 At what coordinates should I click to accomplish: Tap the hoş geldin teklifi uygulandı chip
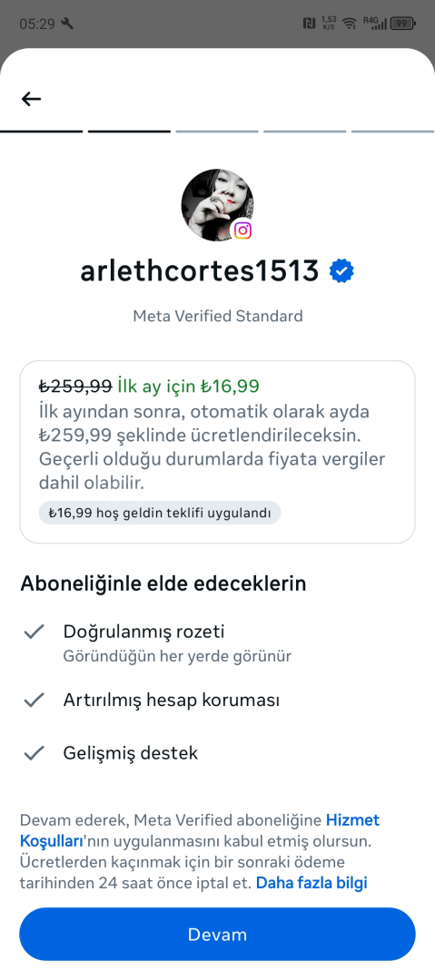click(x=160, y=513)
